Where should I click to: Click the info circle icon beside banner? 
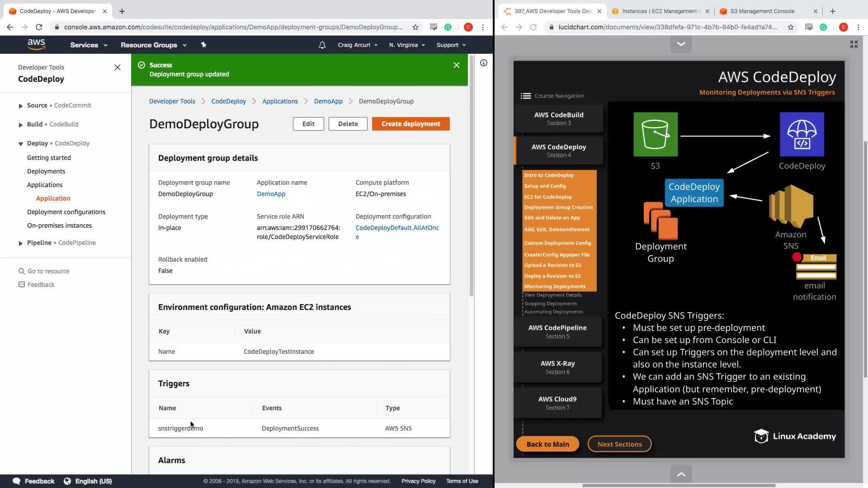click(483, 63)
